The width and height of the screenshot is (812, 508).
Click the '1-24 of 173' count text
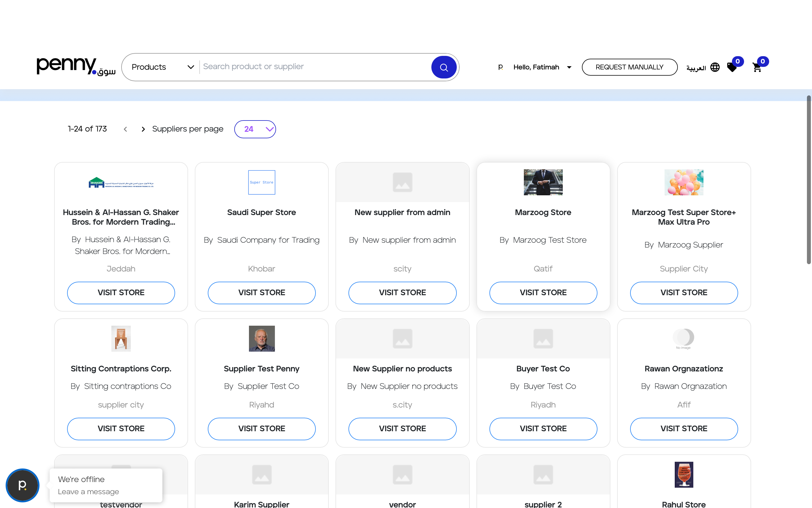[87, 129]
